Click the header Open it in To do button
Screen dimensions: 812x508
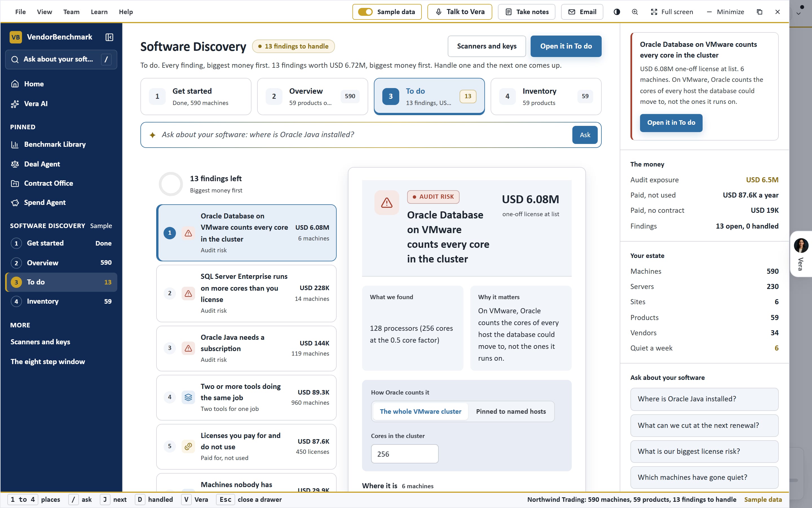click(x=566, y=46)
